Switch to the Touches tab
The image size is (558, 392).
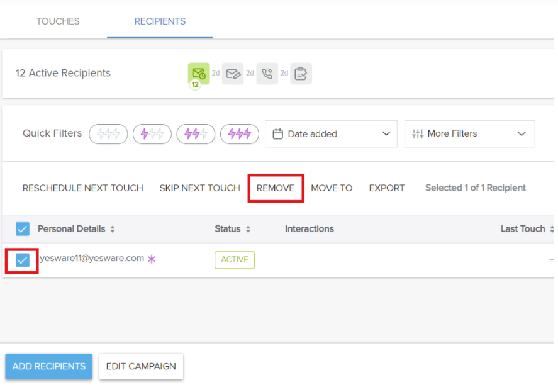[58, 21]
